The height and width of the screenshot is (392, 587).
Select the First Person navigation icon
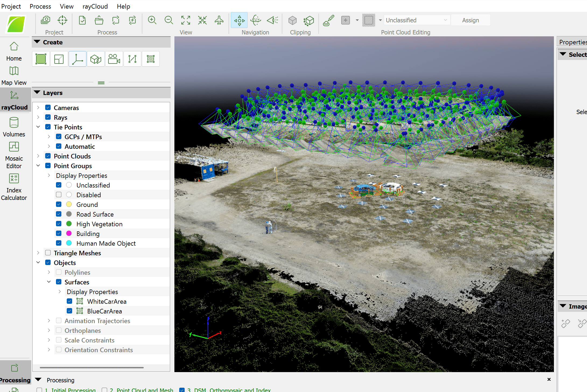(x=272, y=20)
